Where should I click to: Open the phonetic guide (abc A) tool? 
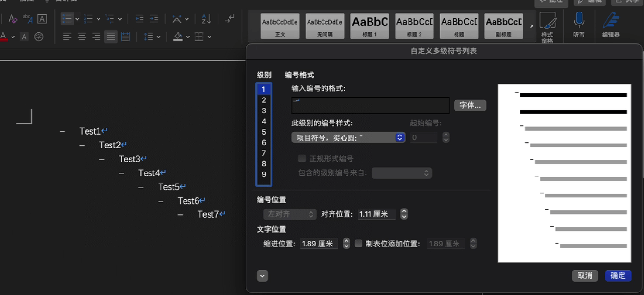pos(27,19)
